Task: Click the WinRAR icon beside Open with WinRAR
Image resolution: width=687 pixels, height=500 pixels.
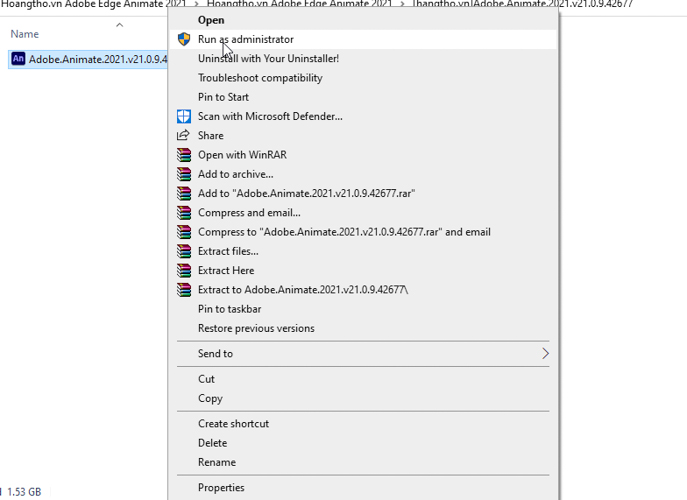Action: pos(183,155)
